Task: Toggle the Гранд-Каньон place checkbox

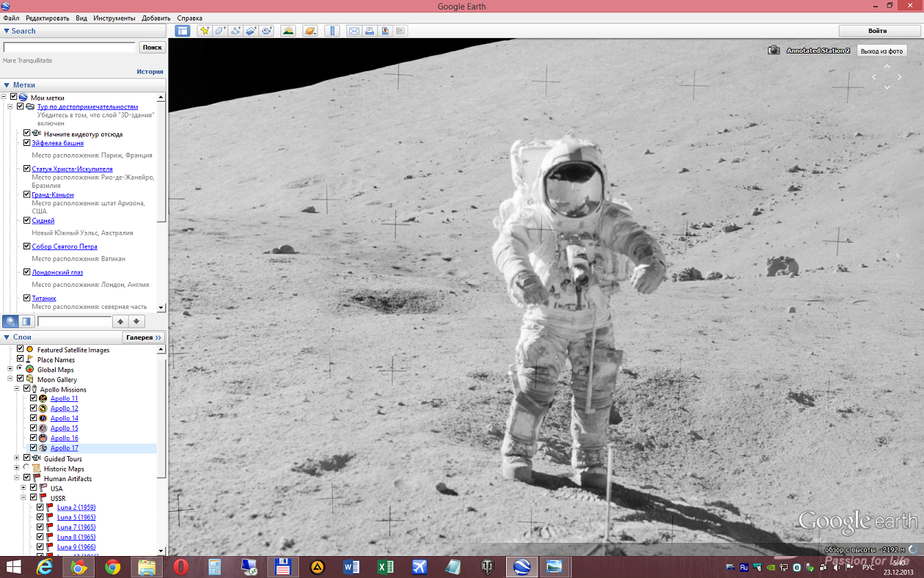Action: pyautogui.click(x=26, y=194)
